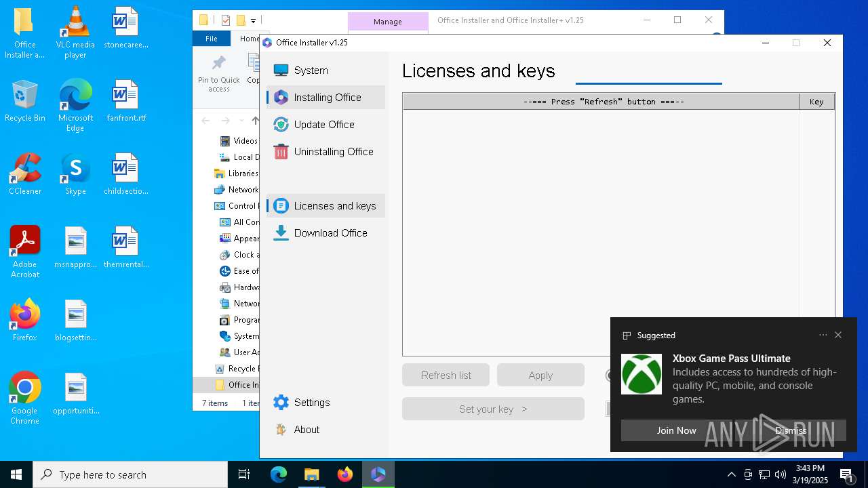
Task: Open Settings in Office Installer sidebar
Action: click(x=325, y=403)
